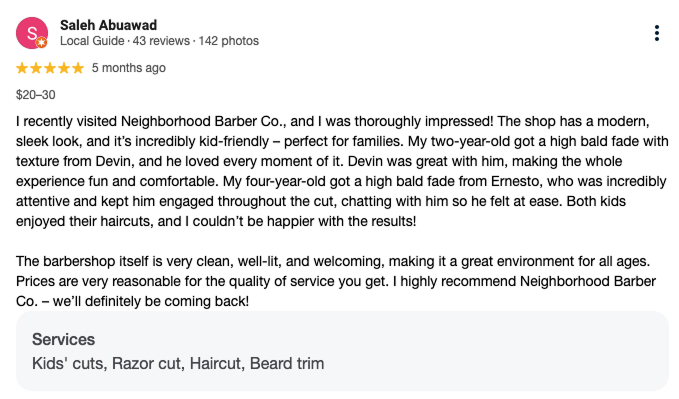The image size is (679, 399).
Task: Click the second rating star
Action: click(36, 68)
